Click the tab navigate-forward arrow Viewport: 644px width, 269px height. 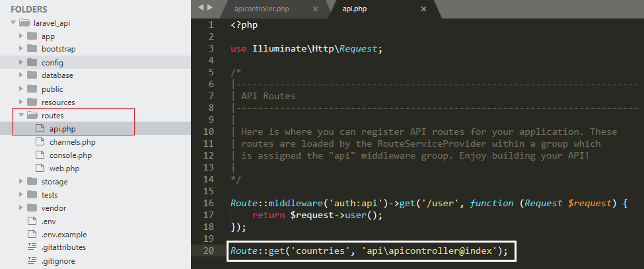point(210,8)
